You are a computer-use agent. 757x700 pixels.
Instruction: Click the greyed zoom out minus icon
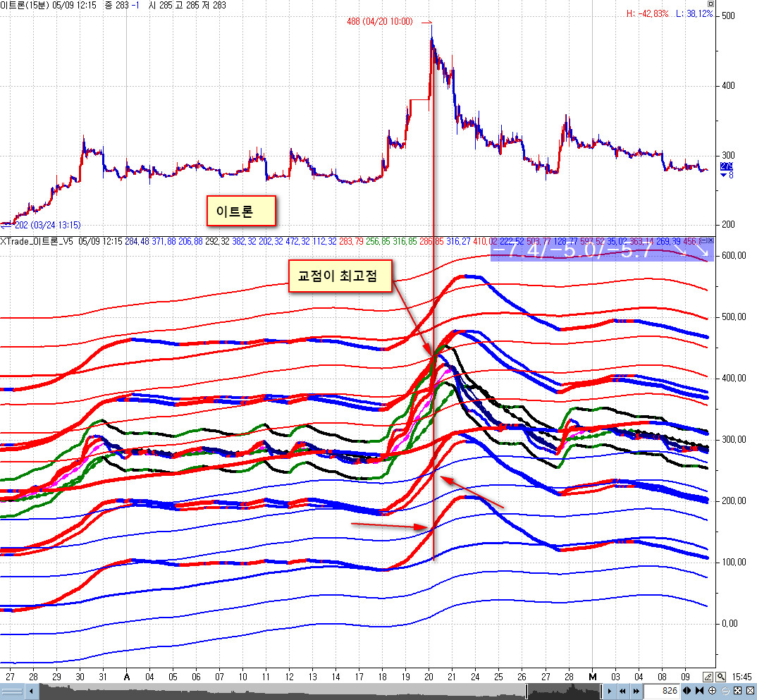(724, 690)
